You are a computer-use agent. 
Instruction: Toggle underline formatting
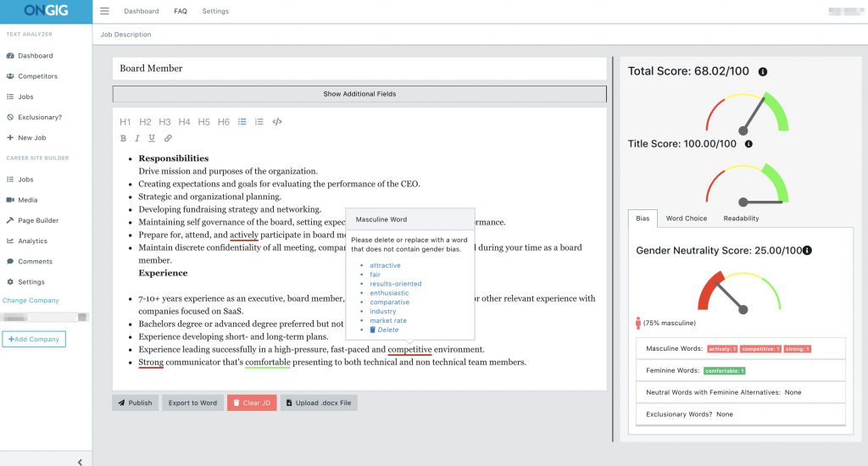tap(152, 138)
